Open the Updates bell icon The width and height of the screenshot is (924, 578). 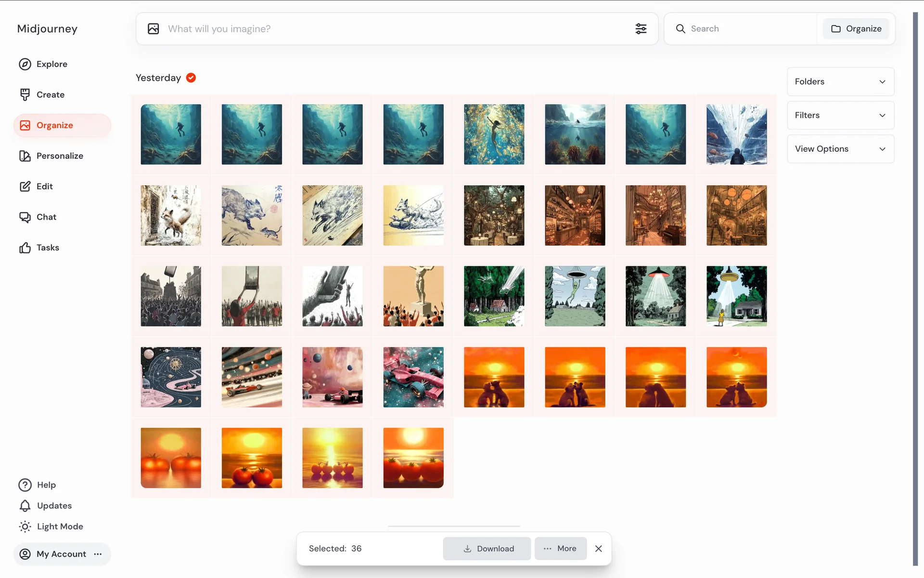tap(25, 506)
